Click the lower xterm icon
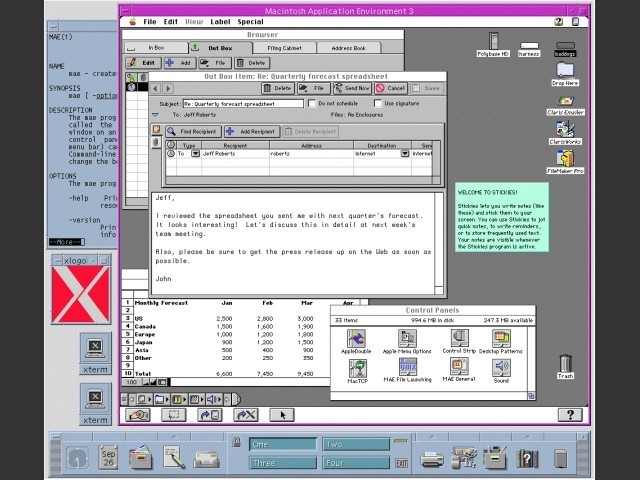Viewport: 640px width, 480px height. coord(95,399)
